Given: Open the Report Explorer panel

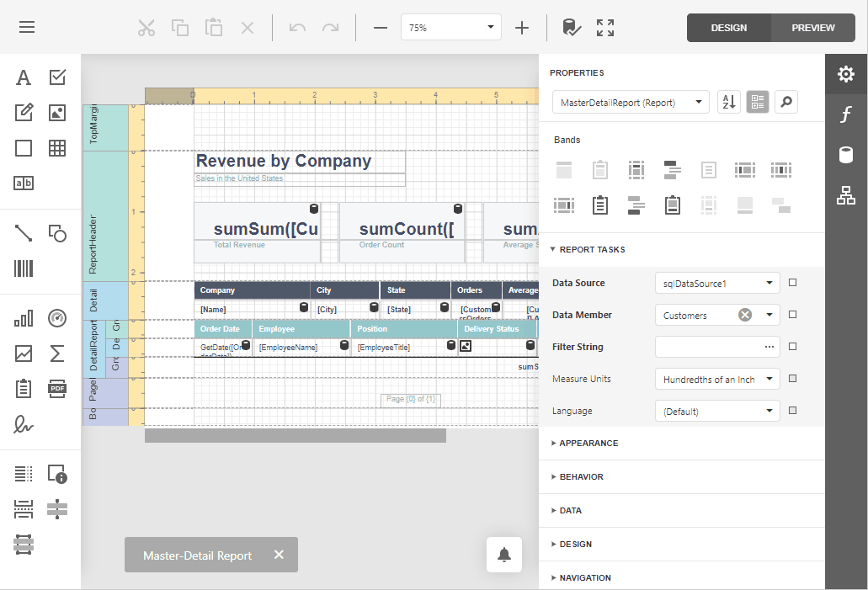Looking at the screenshot, I should point(846,195).
